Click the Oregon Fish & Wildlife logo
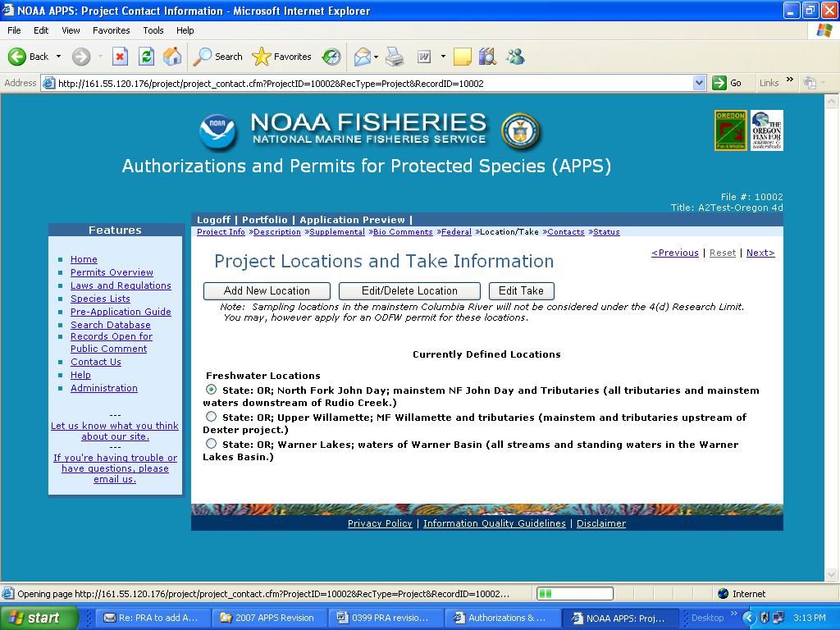840x630 pixels. click(730, 130)
